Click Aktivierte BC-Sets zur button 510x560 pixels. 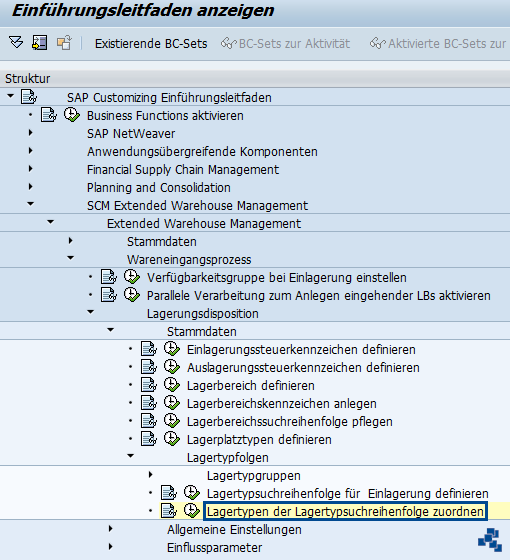438,44
